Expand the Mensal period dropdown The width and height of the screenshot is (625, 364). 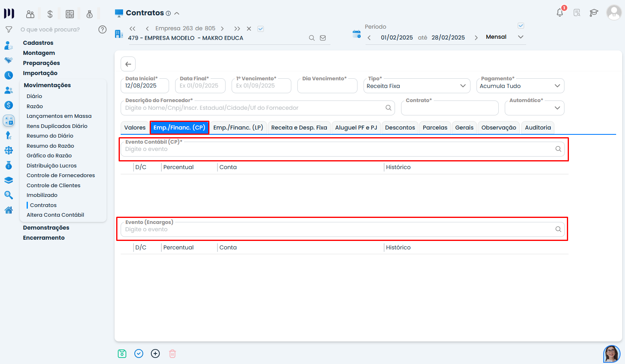point(520,37)
